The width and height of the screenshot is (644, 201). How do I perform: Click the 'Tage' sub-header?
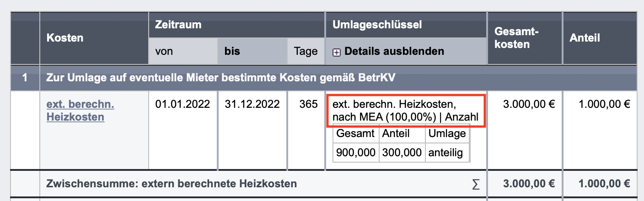point(306,51)
